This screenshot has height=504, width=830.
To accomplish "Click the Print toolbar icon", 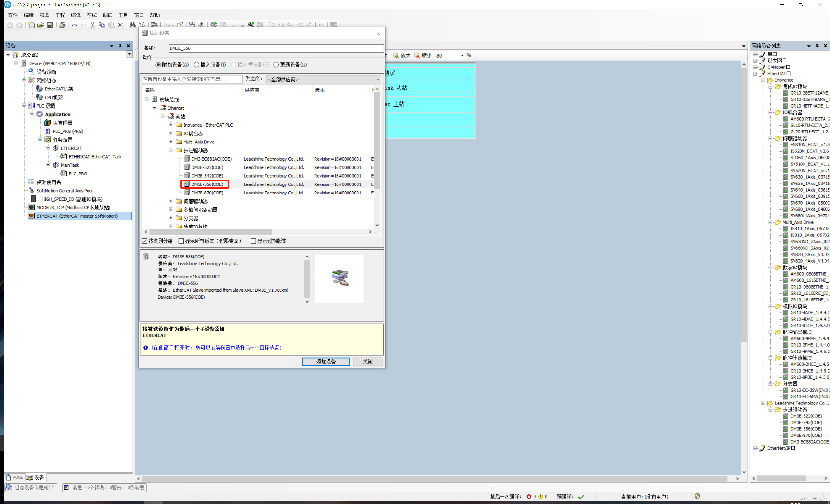I will click(62, 25).
